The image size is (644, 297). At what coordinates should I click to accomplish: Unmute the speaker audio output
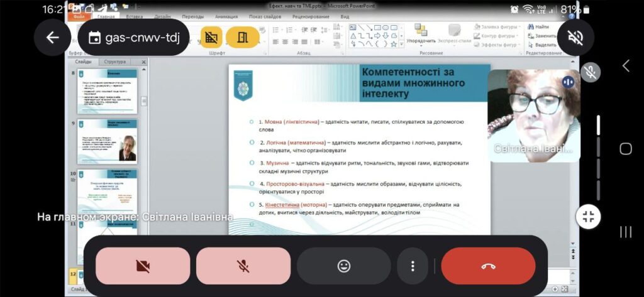pos(575,38)
